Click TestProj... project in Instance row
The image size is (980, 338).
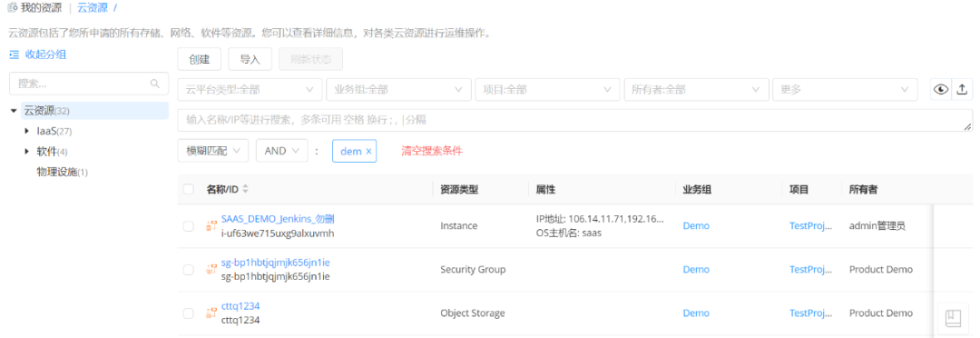click(x=811, y=226)
